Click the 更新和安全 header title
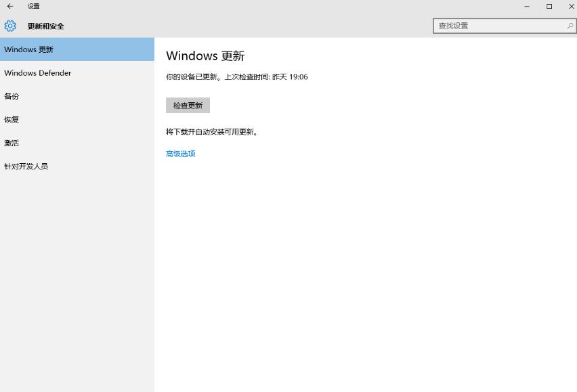 point(45,26)
